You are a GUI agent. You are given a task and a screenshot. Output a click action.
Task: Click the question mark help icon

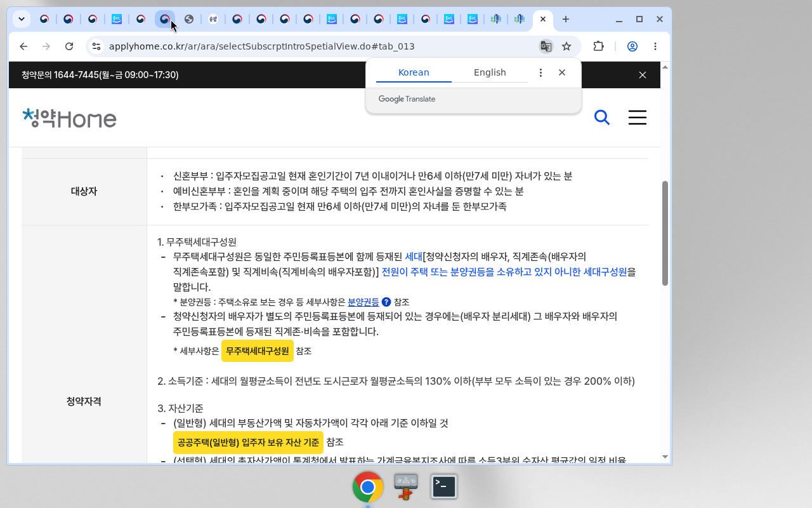[386, 302]
